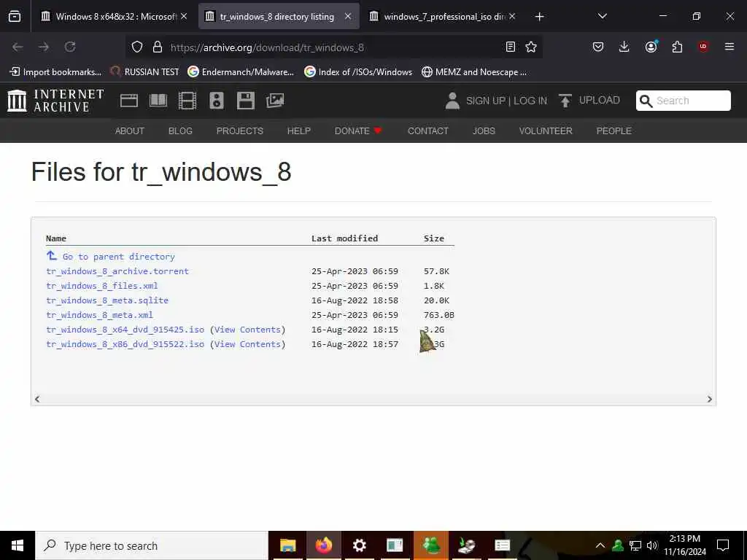747x560 pixels.
Task: Open Index of /ISOs/Windows bookmark
Action: pos(358,72)
